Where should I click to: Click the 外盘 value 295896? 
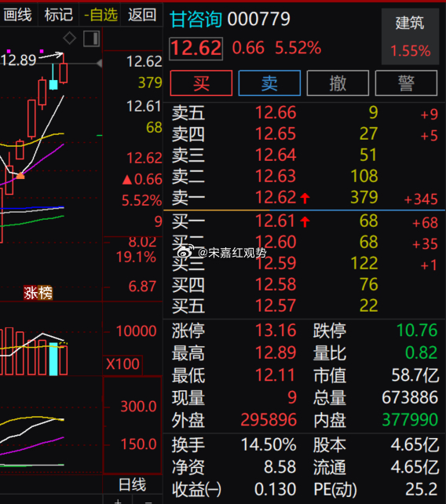point(269,420)
